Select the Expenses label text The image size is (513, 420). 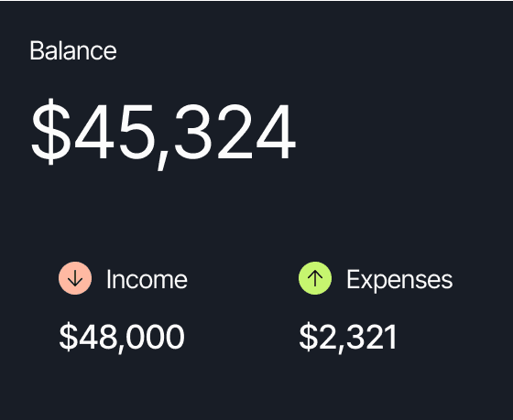coord(399,281)
